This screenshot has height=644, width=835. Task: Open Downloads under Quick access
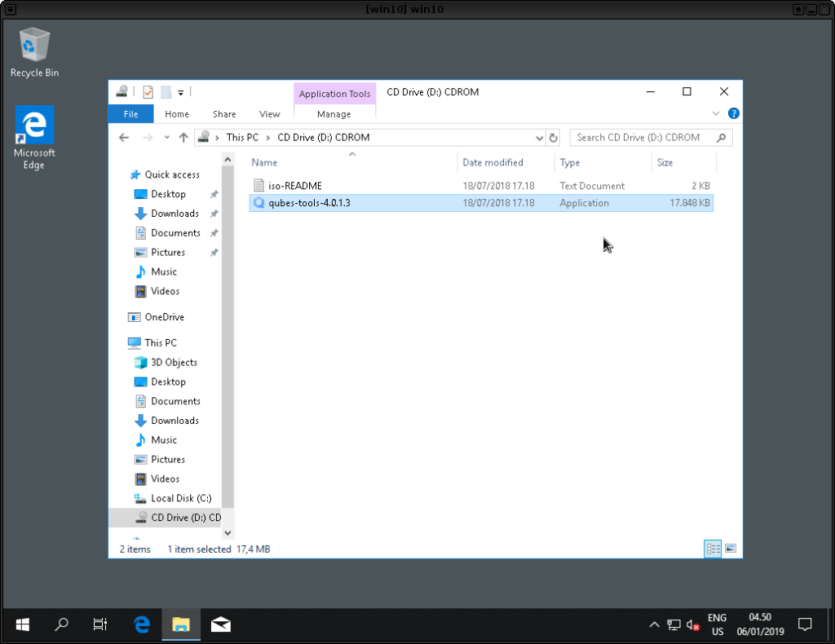[x=175, y=214]
